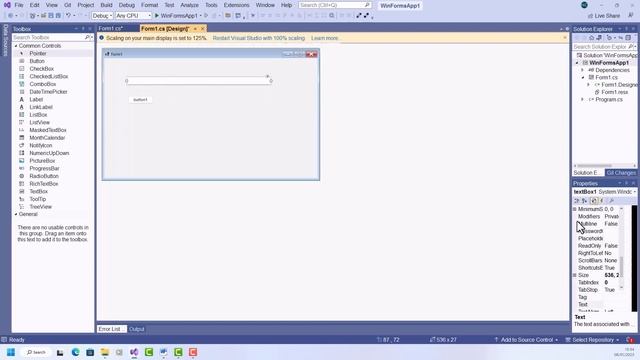Open File Explorer from the taskbar
The height and width of the screenshot is (360, 640).
(x=105, y=352)
